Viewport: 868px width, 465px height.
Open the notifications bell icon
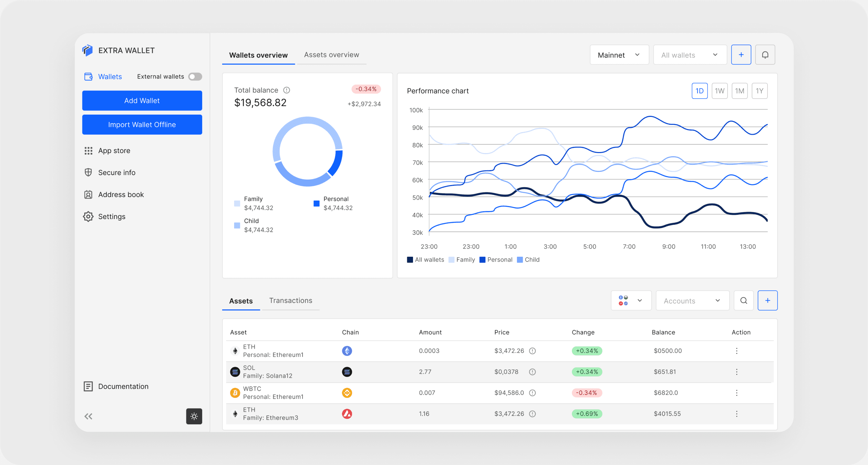(765, 55)
